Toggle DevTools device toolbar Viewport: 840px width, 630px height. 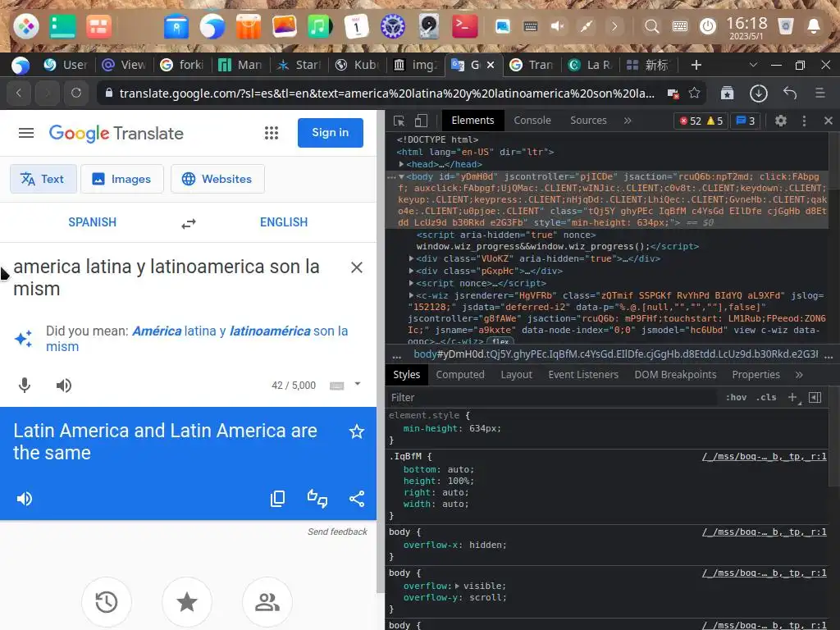421,121
